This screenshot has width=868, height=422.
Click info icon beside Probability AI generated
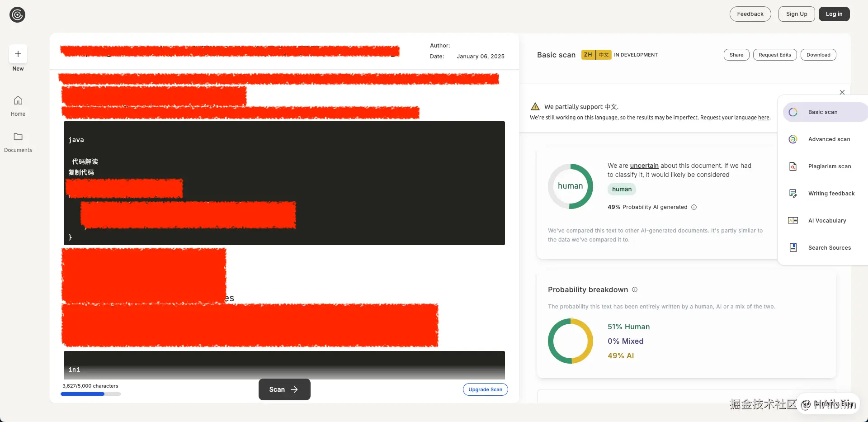point(694,207)
